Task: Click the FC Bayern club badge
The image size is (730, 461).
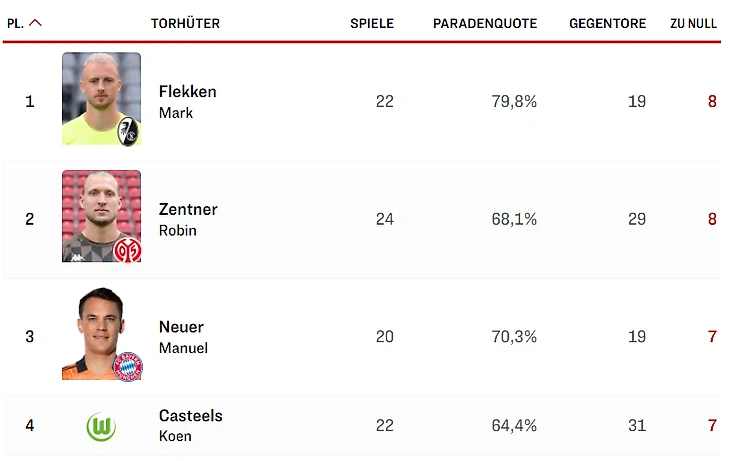Action: 128,367
